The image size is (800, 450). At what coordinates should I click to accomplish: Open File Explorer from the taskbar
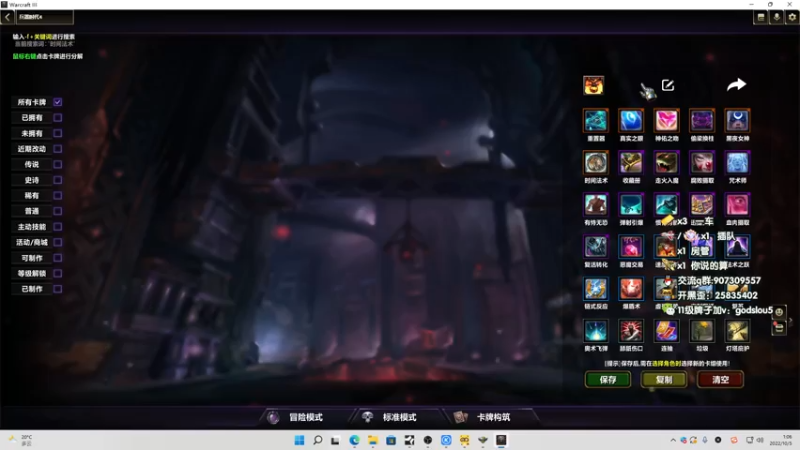click(372, 440)
